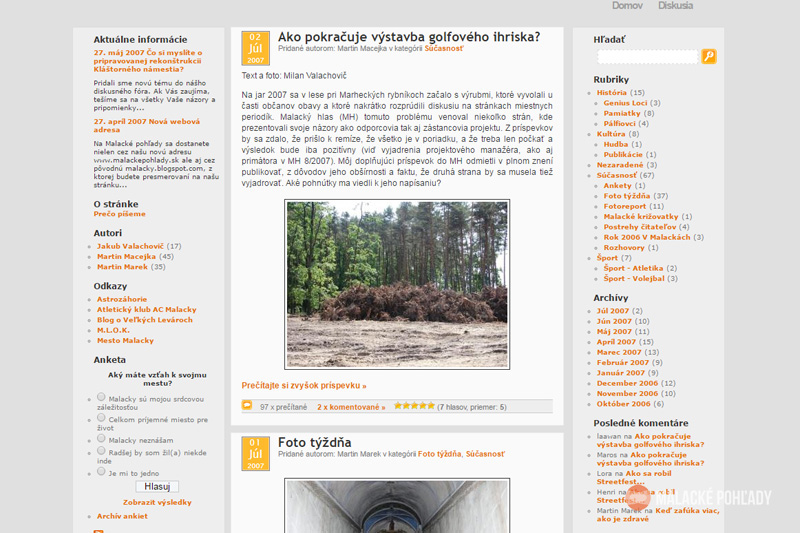
Task: Open the Diskusia menu item
Action: pos(675,6)
